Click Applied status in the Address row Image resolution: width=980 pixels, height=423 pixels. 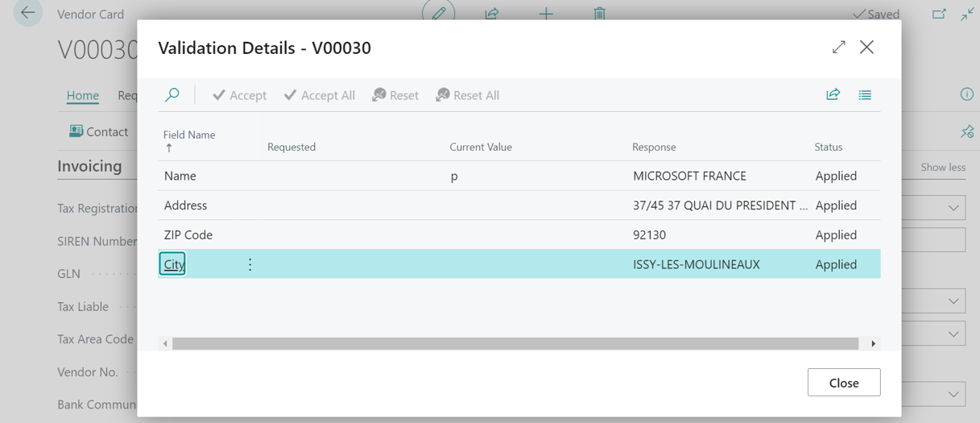pyautogui.click(x=836, y=205)
